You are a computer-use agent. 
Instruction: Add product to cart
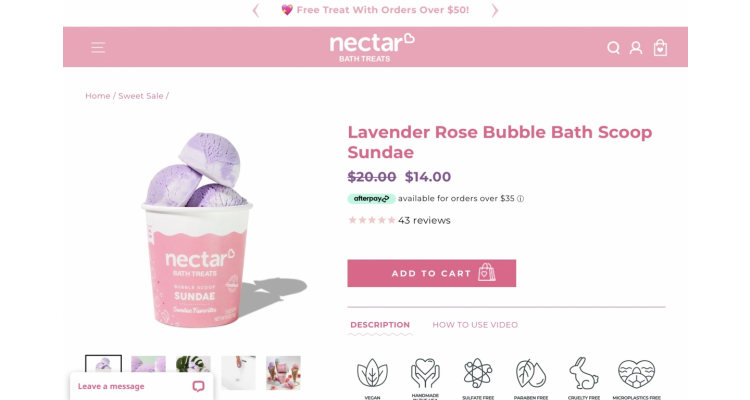(431, 273)
